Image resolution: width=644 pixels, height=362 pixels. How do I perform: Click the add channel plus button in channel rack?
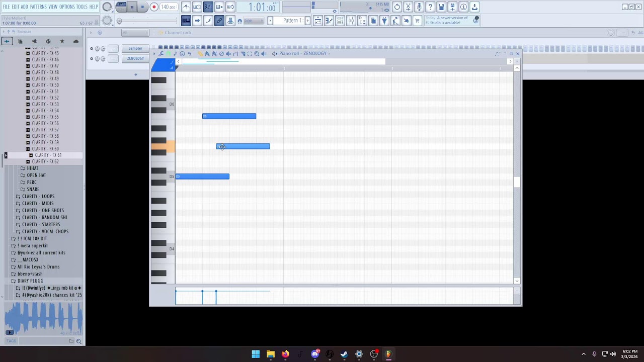(x=135, y=75)
